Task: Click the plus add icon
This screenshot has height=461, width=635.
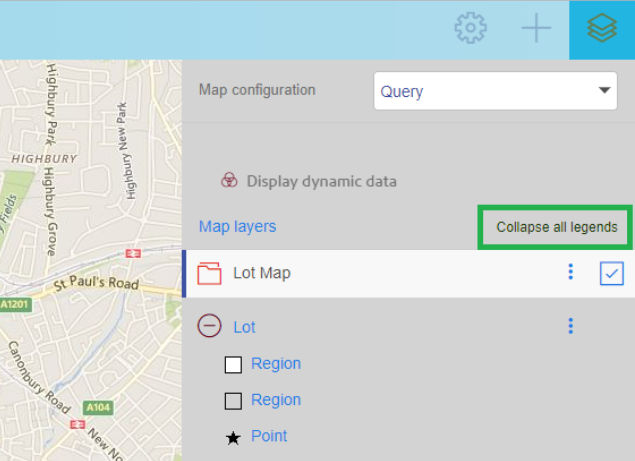Action: click(x=536, y=28)
